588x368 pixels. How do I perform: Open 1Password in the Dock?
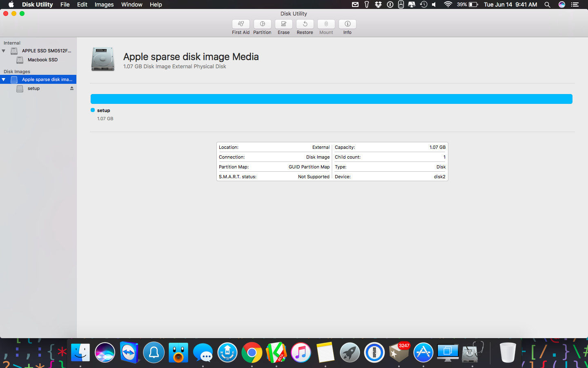click(374, 352)
